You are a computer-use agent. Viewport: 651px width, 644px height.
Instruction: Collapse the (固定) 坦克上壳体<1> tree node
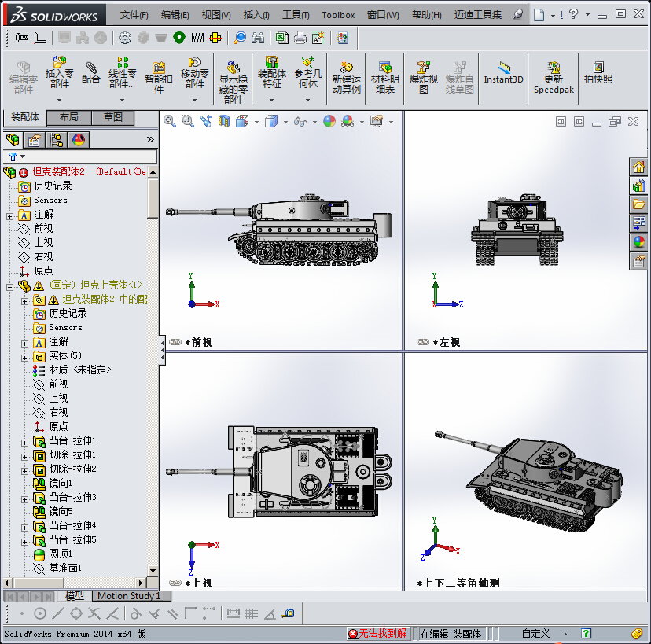tap(9, 285)
